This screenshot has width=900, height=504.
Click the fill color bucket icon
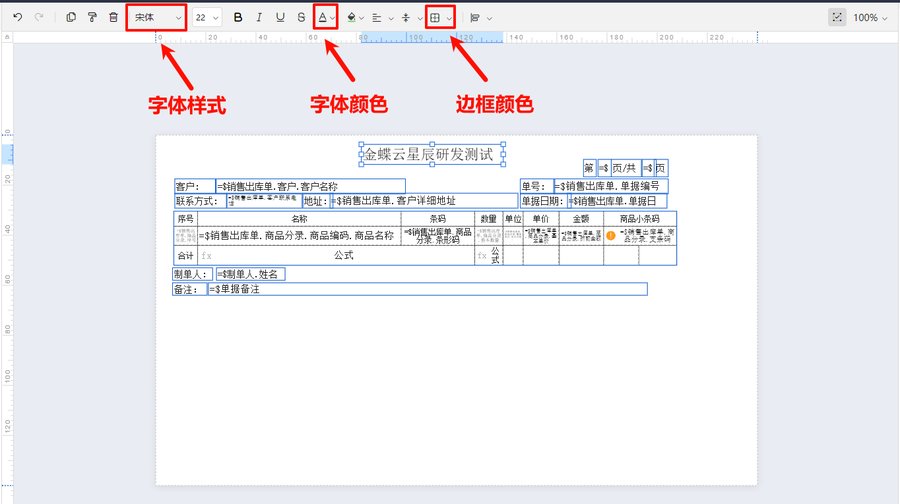pos(351,17)
